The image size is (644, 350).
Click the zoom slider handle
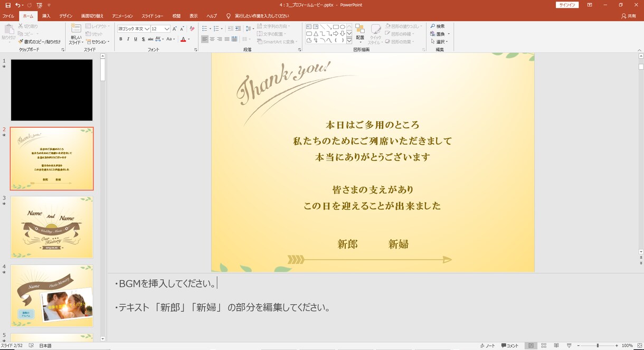598,345
